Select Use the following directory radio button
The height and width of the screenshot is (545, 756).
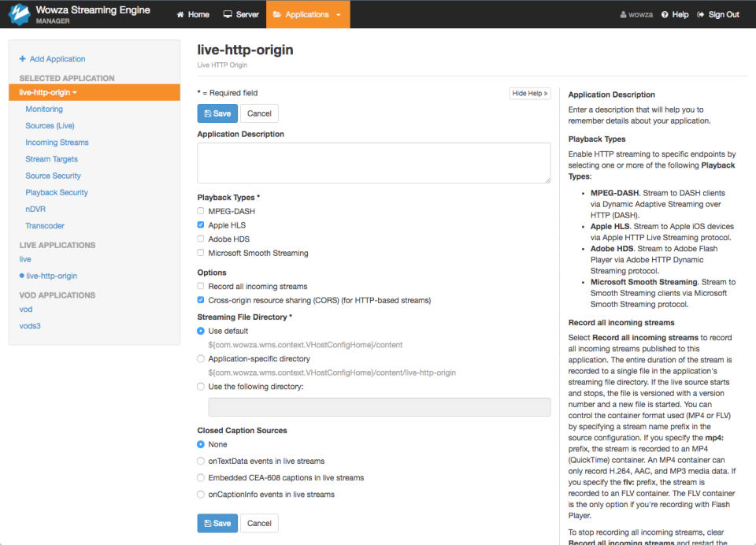201,387
